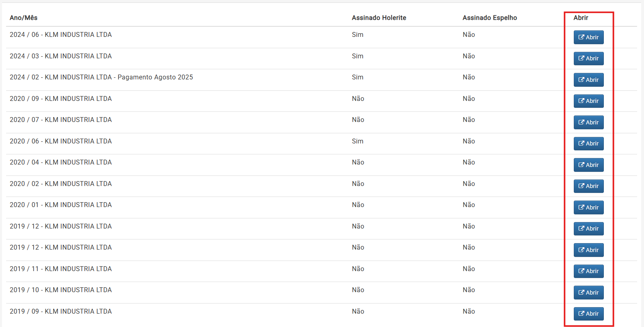Click the Ano/Mês column header
The width and height of the screenshot is (644, 327).
pos(24,18)
